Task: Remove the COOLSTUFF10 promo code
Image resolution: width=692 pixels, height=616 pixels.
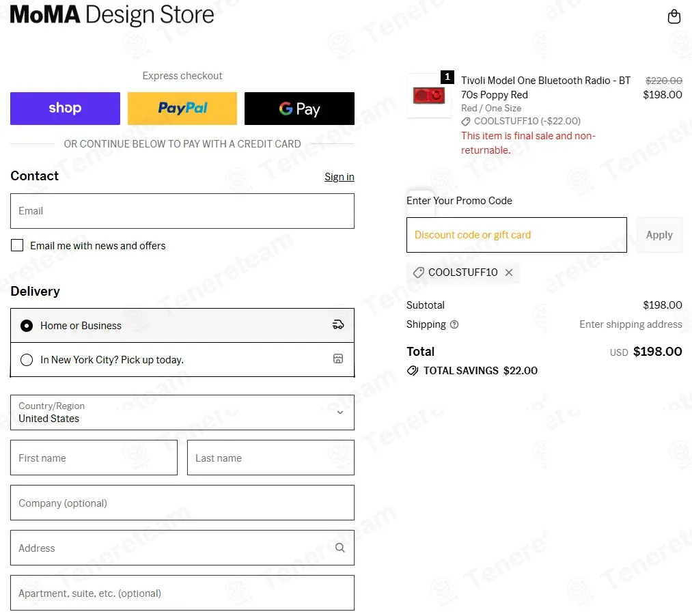Action: coord(508,272)
